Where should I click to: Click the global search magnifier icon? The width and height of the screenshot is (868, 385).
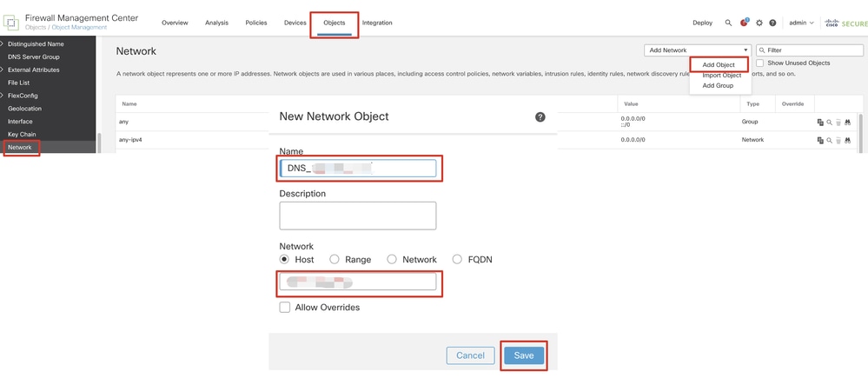tap(728, 23)
